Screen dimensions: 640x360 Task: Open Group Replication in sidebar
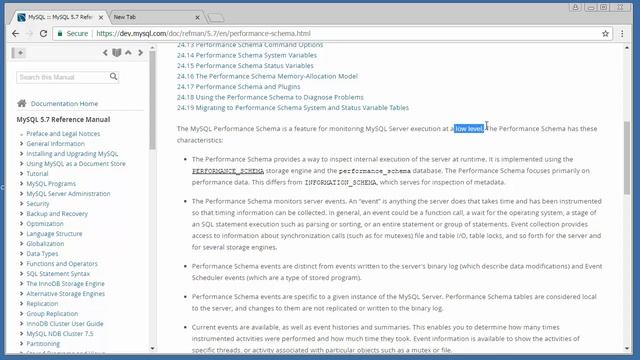pyautogui.click(x=52, y=313)
